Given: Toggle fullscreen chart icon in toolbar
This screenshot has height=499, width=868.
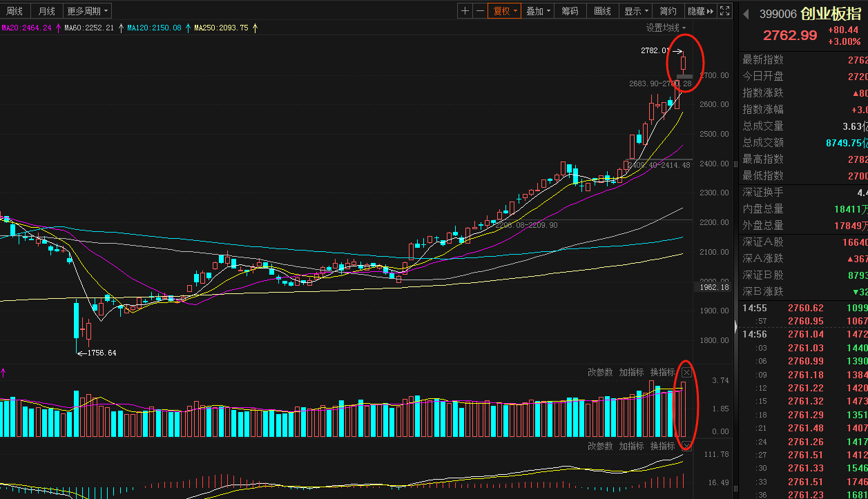Looking at the screenshot, I should (724, 10).
